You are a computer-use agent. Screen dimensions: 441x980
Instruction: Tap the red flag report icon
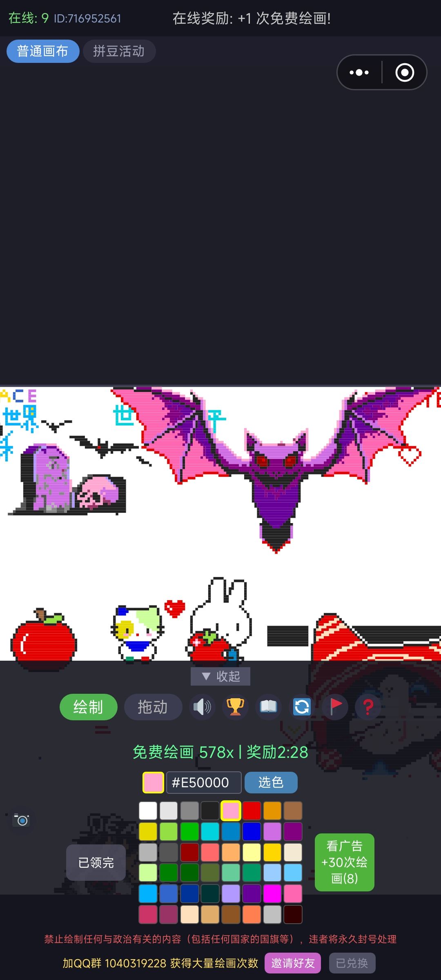[335, 707]
